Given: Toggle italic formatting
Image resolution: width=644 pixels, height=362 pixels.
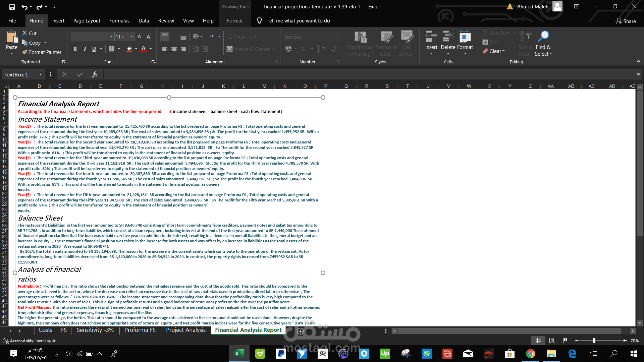Looking at the screenshot, I should (x=85, y=49).
